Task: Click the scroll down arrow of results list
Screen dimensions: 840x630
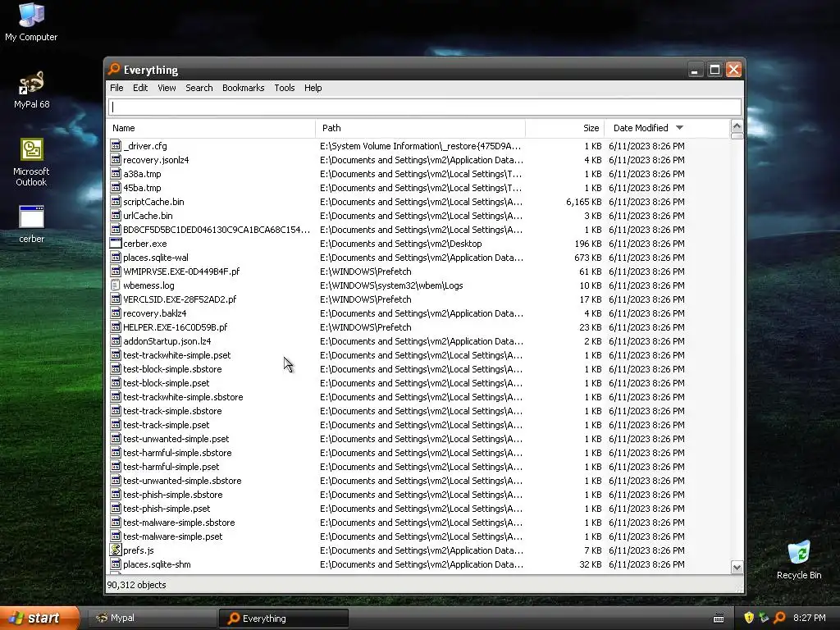Action: pos(737,568)
